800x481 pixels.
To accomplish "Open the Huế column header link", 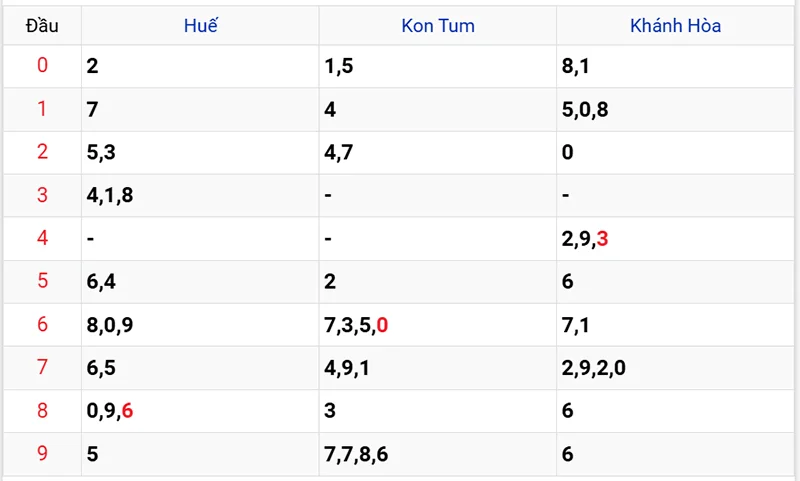I will (x=200, y=26).
